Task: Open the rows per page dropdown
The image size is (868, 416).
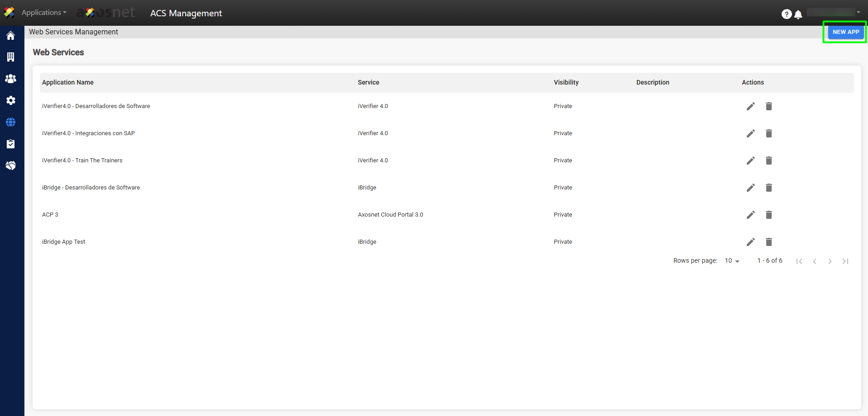Action: click(x=731, y=261)
